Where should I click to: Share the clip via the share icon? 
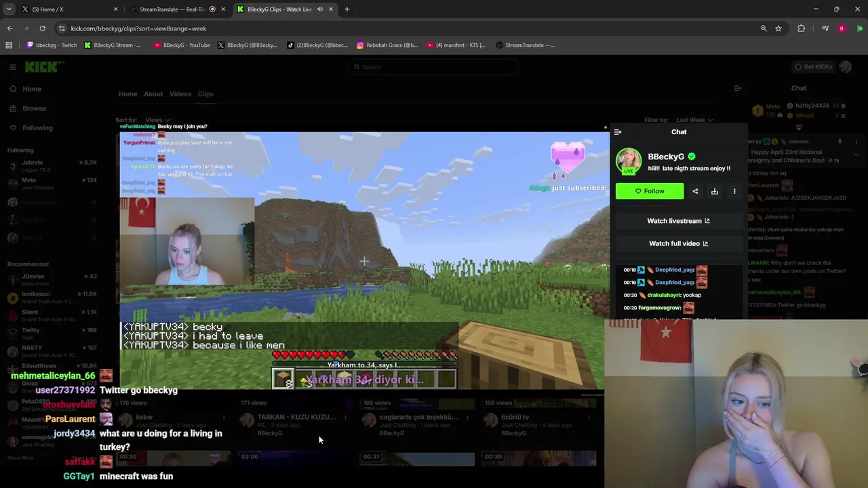(695, 191)
